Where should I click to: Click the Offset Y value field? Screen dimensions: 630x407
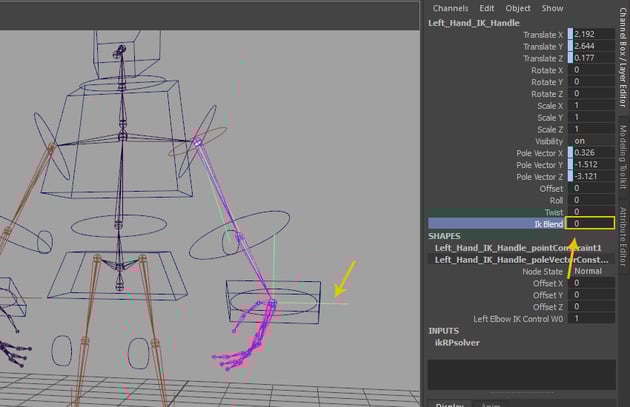[591, 295]
